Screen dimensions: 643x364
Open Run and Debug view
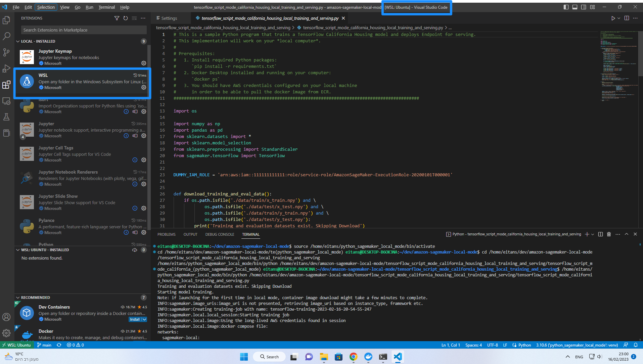click(6, 69)
